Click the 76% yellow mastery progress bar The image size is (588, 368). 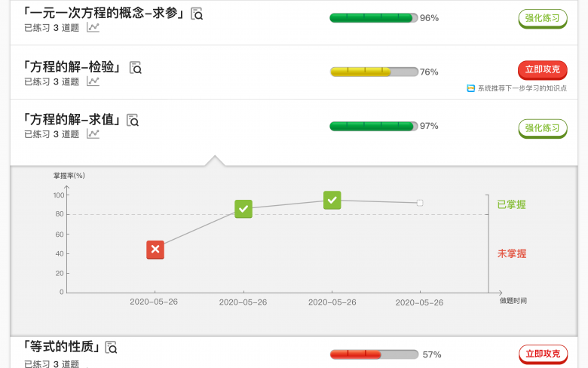click(374, 72)
